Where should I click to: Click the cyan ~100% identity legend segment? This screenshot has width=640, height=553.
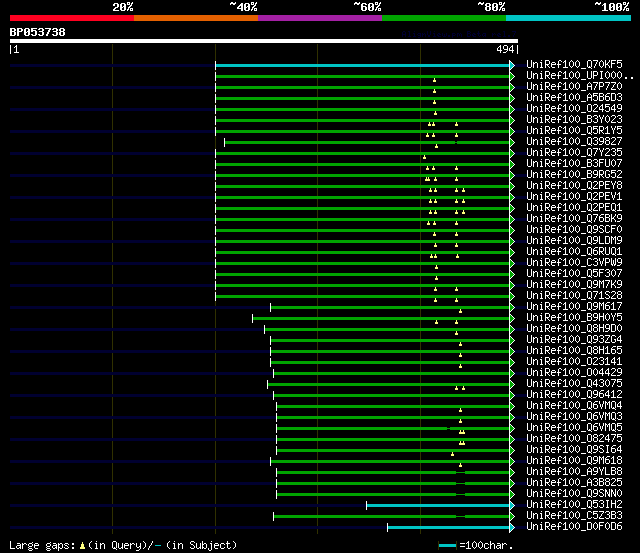point(568,18)
